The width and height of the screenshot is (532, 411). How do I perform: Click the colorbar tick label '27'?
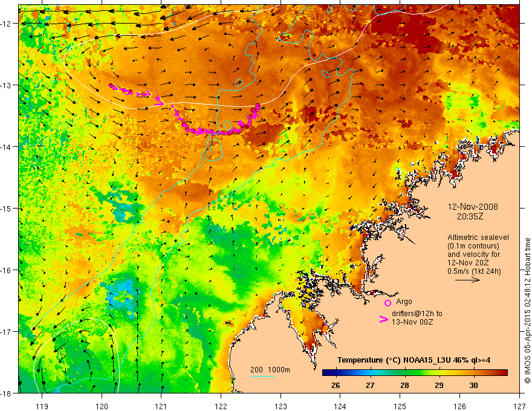pyautogui.click(x=370, y=386)
